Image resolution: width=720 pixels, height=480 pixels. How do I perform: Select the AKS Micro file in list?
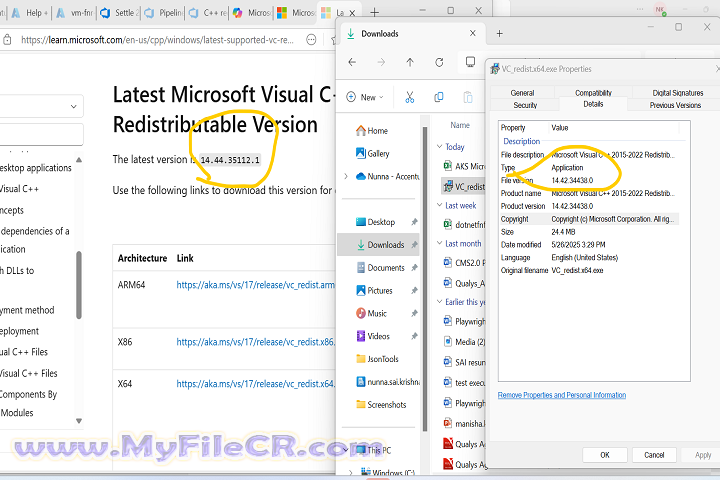click(x=464, y=166)
